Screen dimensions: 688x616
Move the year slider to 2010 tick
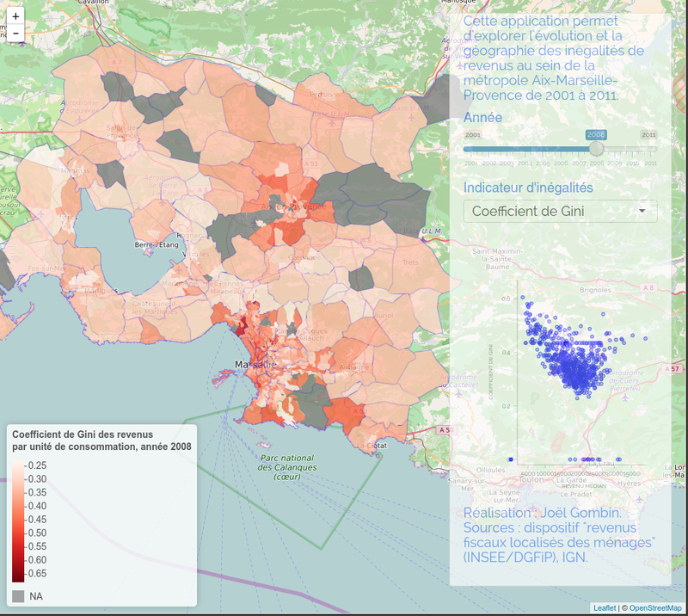click(x=633, y=149)
